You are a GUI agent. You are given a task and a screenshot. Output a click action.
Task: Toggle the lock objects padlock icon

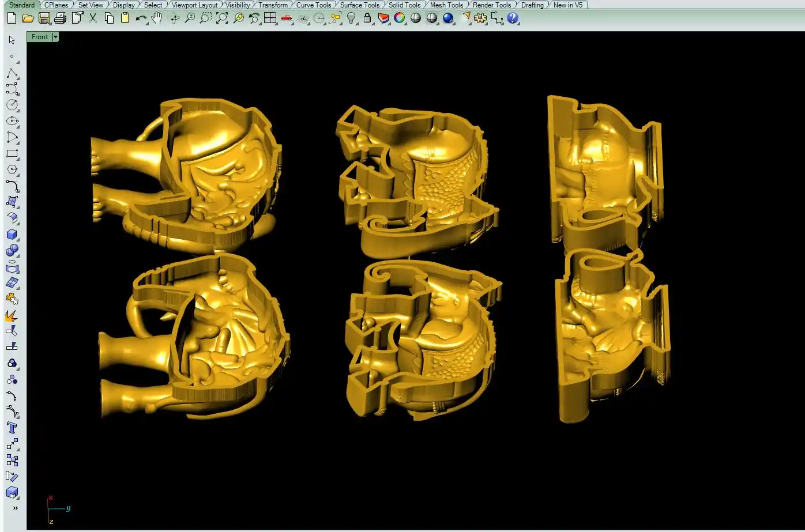367,18
